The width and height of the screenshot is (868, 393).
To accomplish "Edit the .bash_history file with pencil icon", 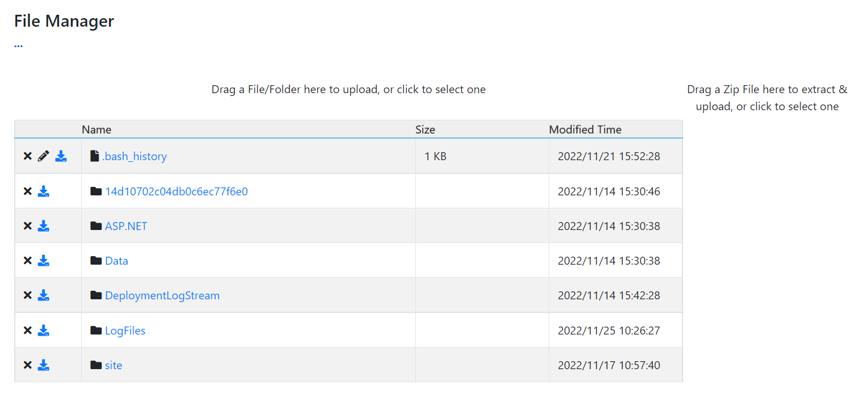I will [44, 156].
